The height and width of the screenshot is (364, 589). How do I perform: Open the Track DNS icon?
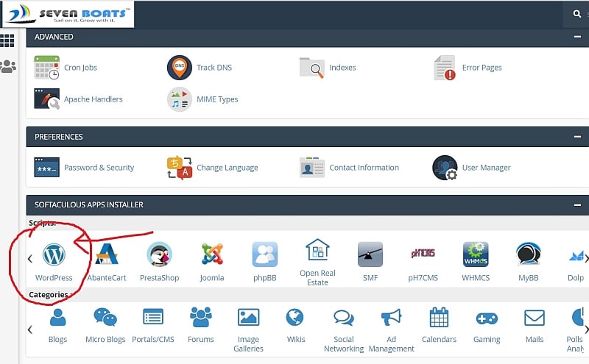180,68
